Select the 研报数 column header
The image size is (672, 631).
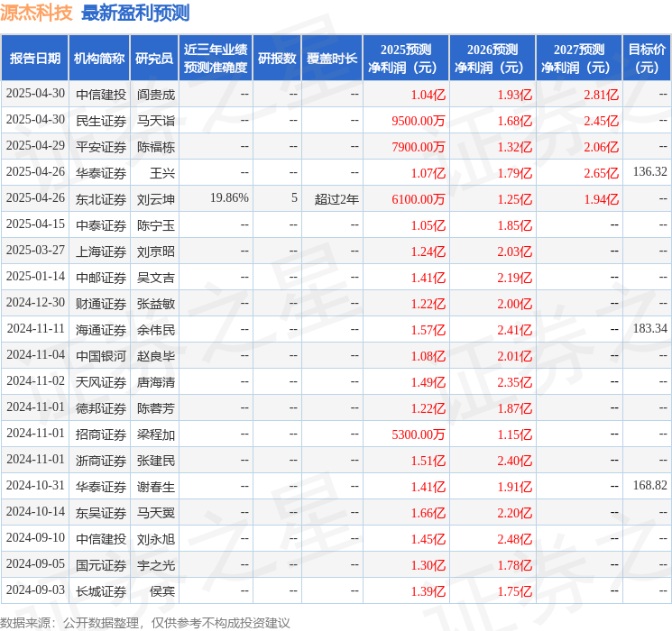(276, 59)
